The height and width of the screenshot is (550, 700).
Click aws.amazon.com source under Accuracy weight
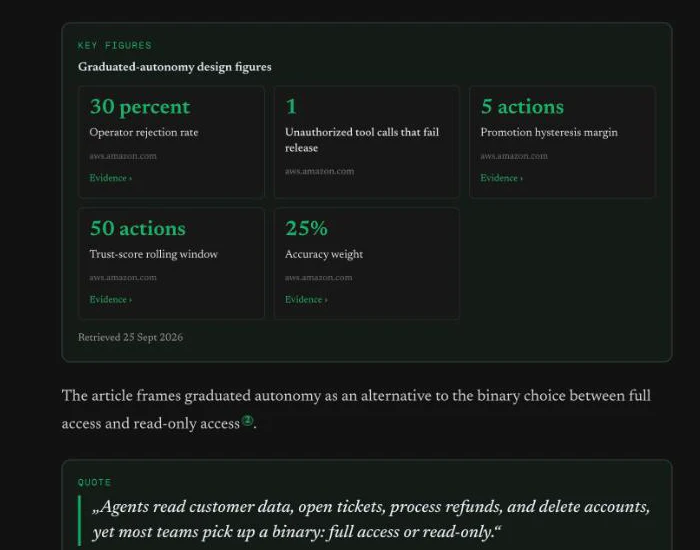click(318, 278)
